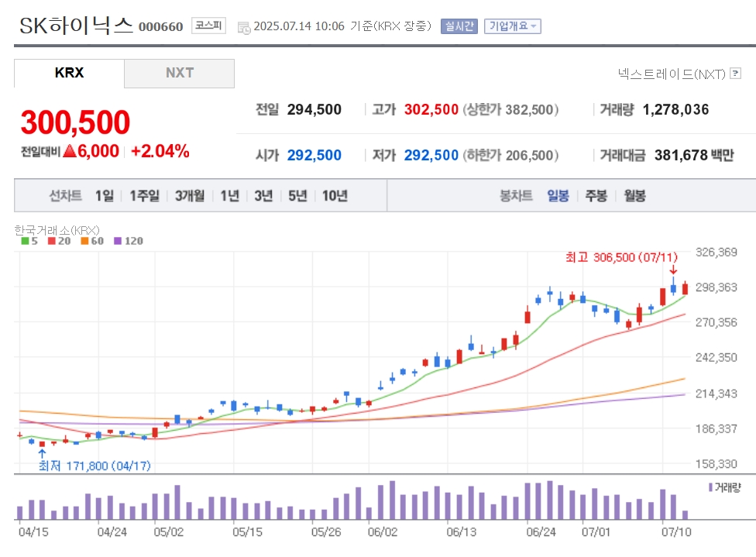
Task: Click the 봉차트 label
Action: (x=516, y=196)
